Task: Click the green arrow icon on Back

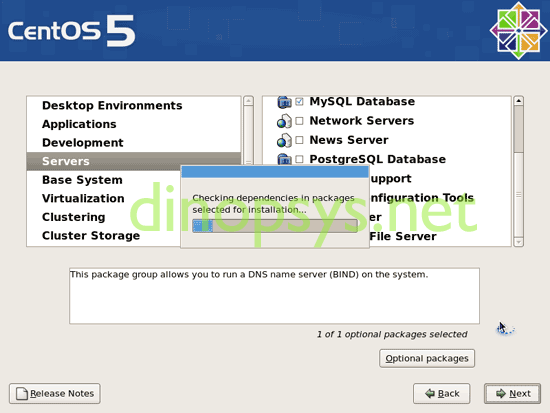Action: (430, 393)
